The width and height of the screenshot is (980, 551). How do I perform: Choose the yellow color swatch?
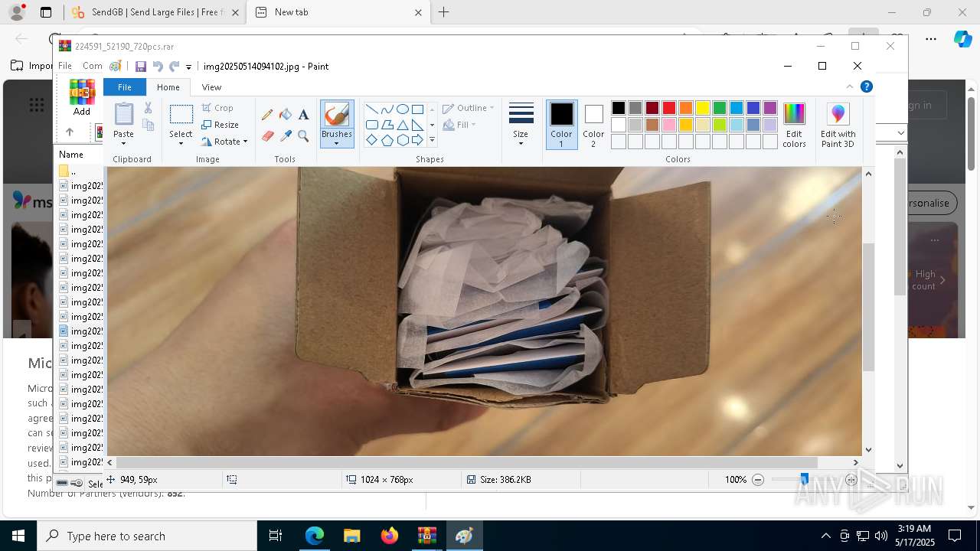(x=703, y=108)
